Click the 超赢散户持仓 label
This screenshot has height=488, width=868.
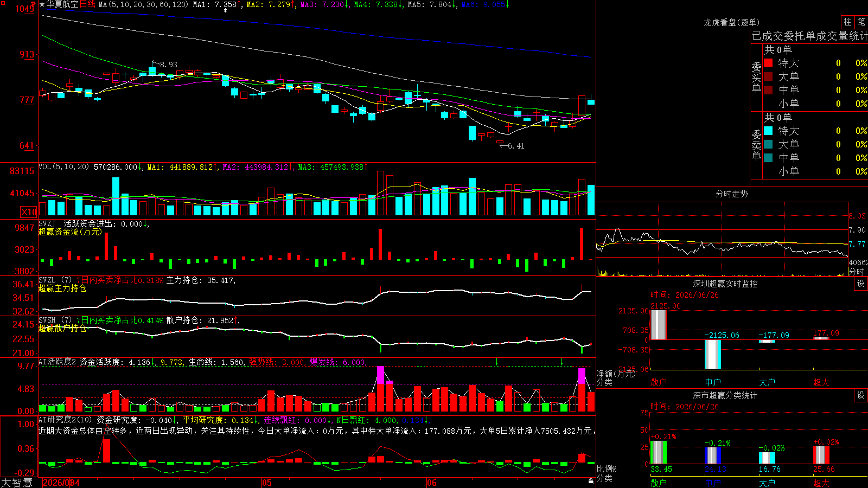coord(62,328)
